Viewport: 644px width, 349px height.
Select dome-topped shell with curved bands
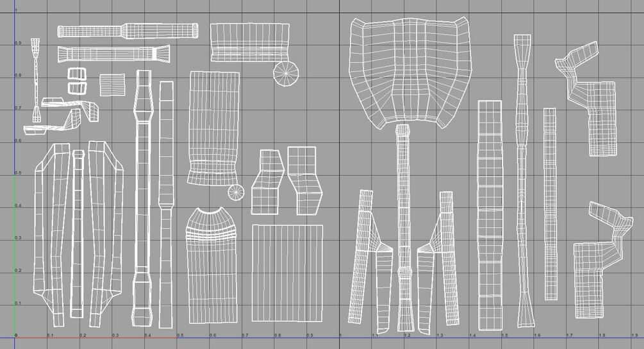pyautogui.click(x=212, y=265)
